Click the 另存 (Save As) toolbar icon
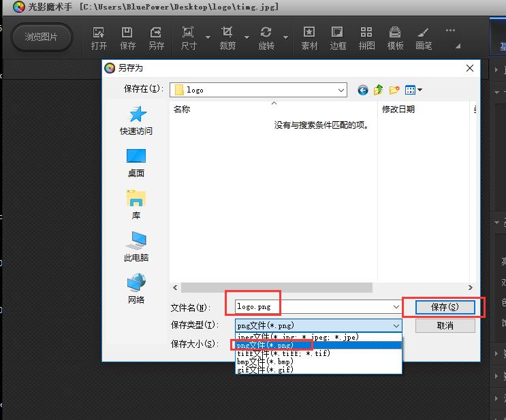This screenshot has width=506, height=420. pos(156,38)
